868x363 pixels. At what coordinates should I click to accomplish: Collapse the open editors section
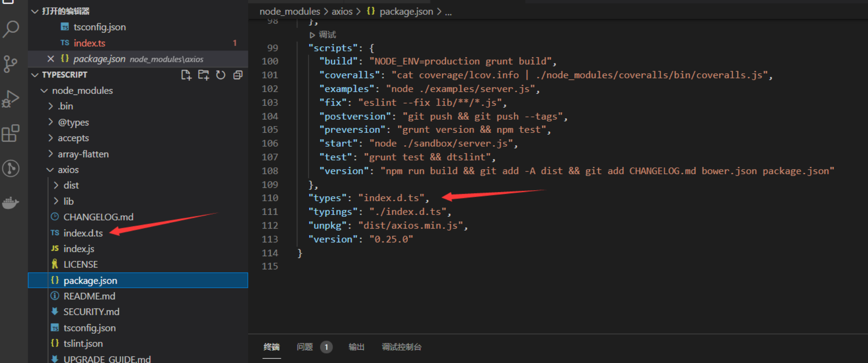tap(35, 11)
